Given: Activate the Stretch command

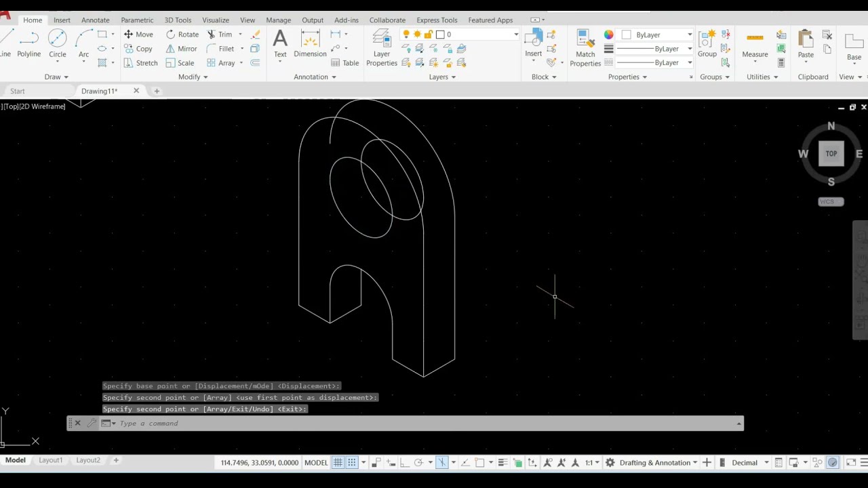Looking at the screenshot, I should click(141, 63).
